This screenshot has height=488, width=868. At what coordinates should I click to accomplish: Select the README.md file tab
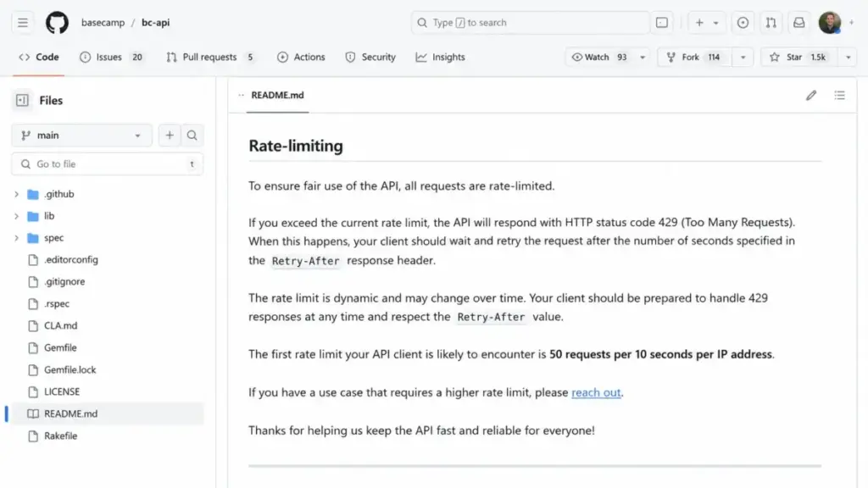pyautogui.click(x=277, y=95)
